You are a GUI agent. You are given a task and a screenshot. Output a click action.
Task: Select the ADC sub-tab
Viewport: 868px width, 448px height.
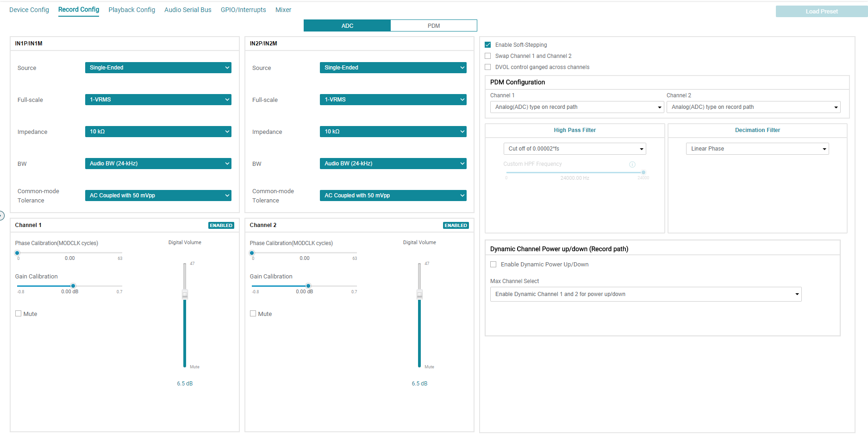click(x=347, y=25)
